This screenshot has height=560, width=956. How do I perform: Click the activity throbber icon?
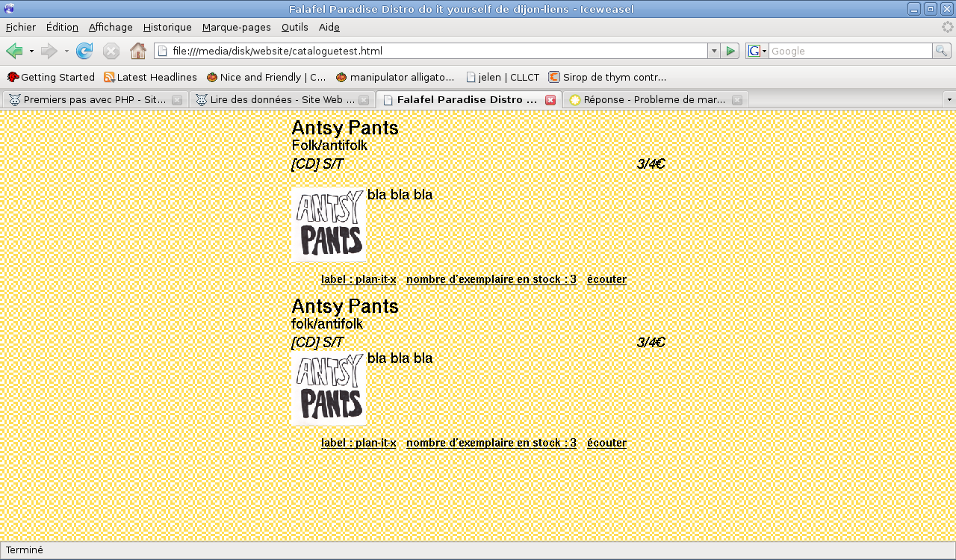point(947,27)
